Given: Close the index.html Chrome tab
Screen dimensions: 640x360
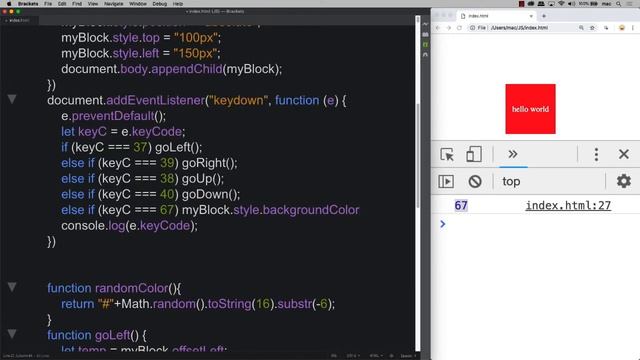Looking at the screenshot, I should point(531,16).
